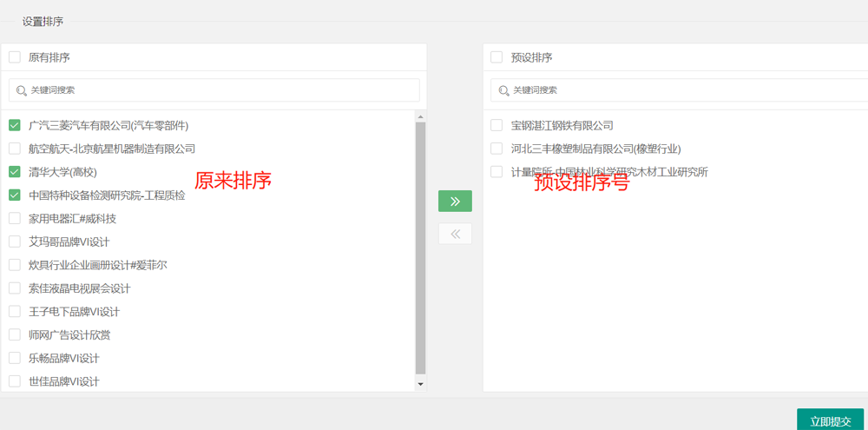Uncheck 清华大学(高校) checkbox
The height and width of the screenshot is (430, 868).
tap(15, 172)
